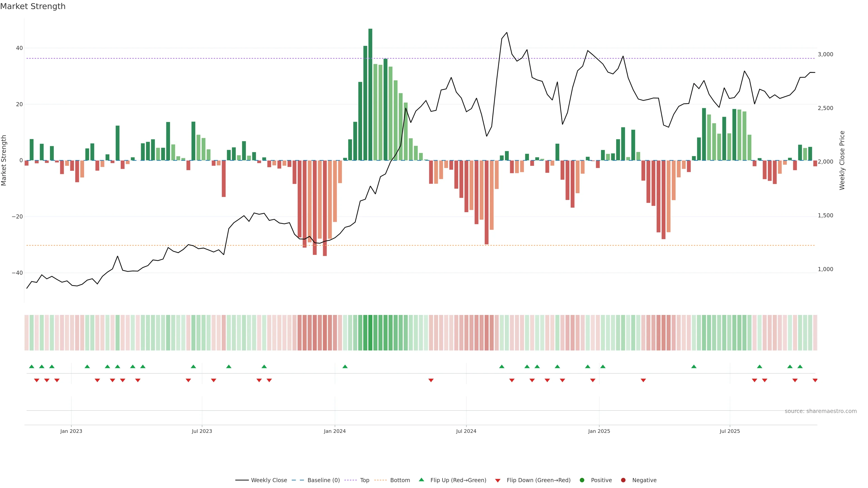The image size is (868, 488).
Task: Click the dark red Negative legend dot
Action: 623,480
